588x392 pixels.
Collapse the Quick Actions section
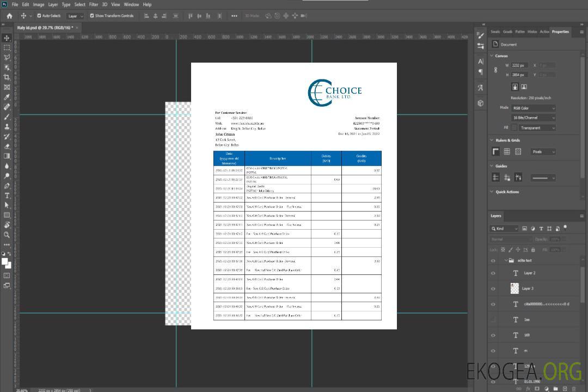coord(492,192)
